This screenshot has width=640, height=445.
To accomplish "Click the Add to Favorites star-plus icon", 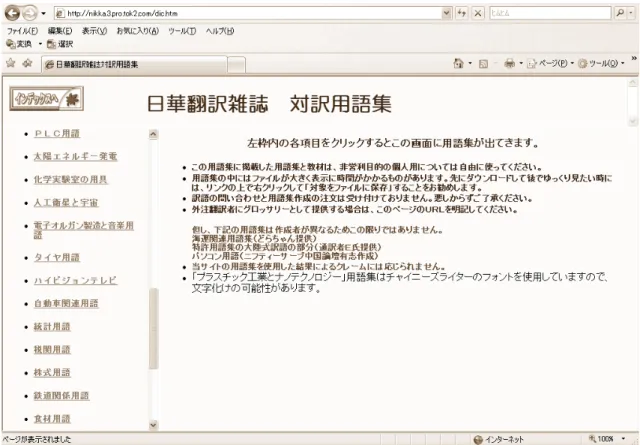I will point(27,63).
